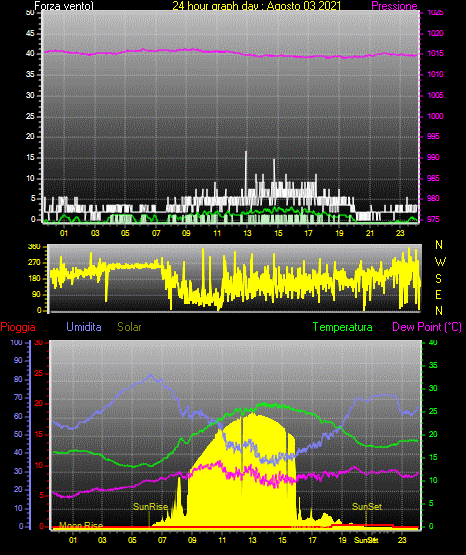This screenshot has width=466, height=555.
Task: Click the Solar legend label
Action: (129, 327)
